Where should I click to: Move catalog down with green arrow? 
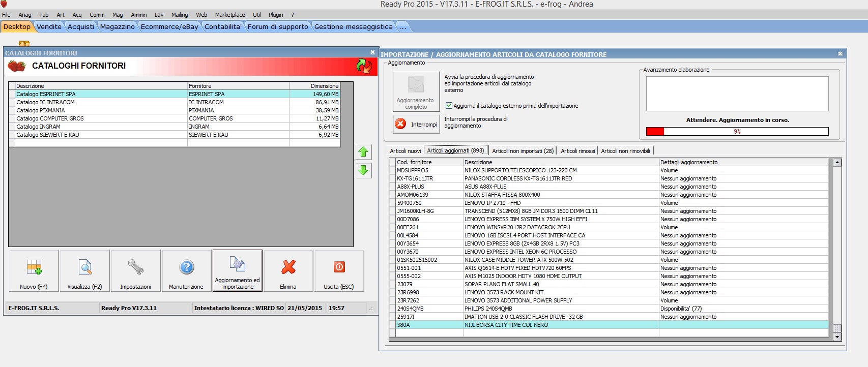pyautogui.click(x=363, y=170)
